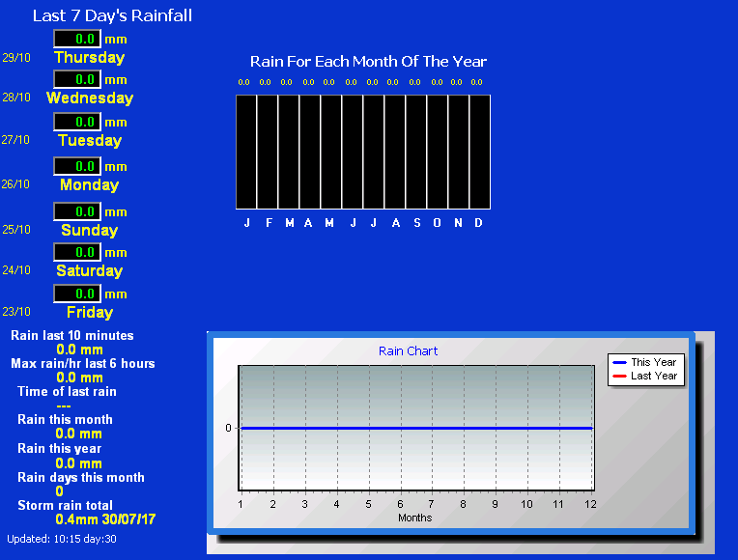Viewport: 738px width, 560px height.
Task: Click the 'Friday' day label
Action: tap(90, 312)
